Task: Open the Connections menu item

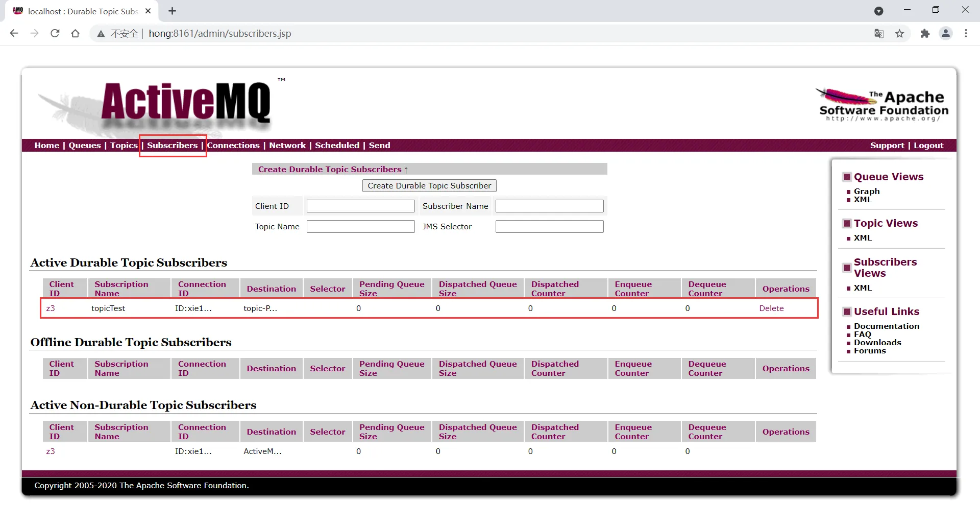Action: [x=233, y=146]
